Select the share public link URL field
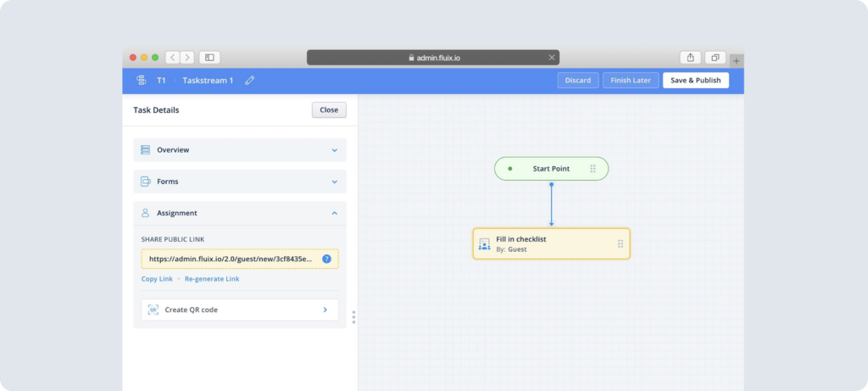This screenshot has width=868, height=391. [x=231, y=259]
